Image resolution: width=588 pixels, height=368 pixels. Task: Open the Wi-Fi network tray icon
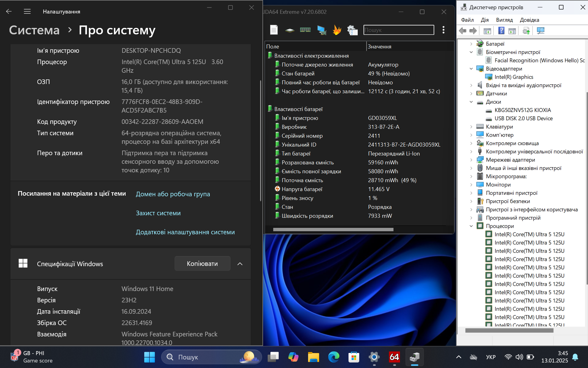[x=508, y=357]
